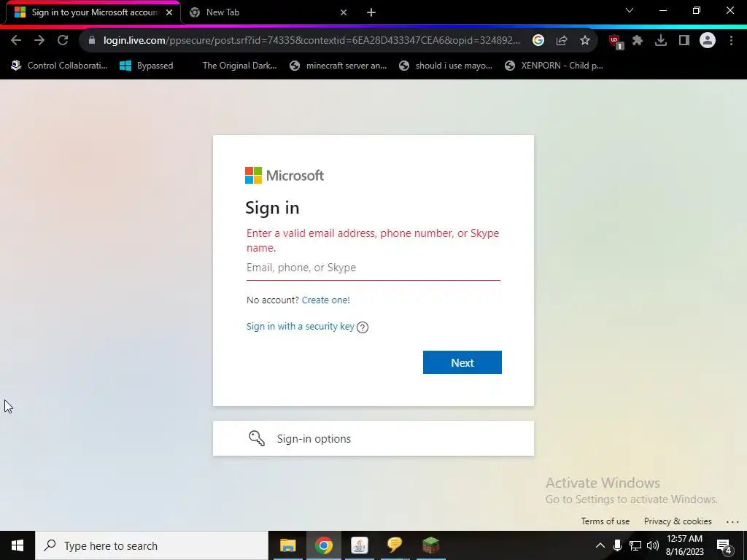Open the Java app taskbar icon
Image resolution: width=747 pixels, height=560 pixels.
point(359,545)
